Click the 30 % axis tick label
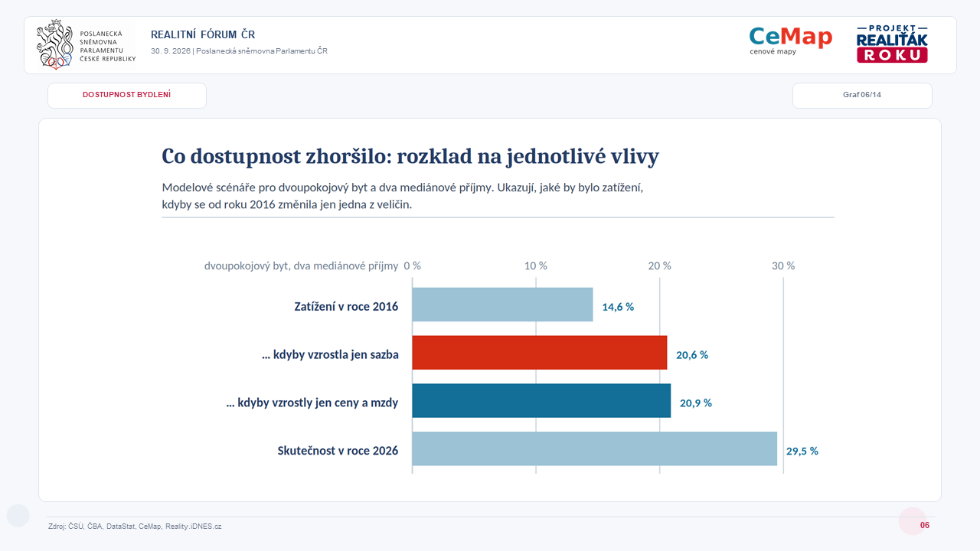Image resolution: width=980 pixels, height=551 pixels. (783, 266)
